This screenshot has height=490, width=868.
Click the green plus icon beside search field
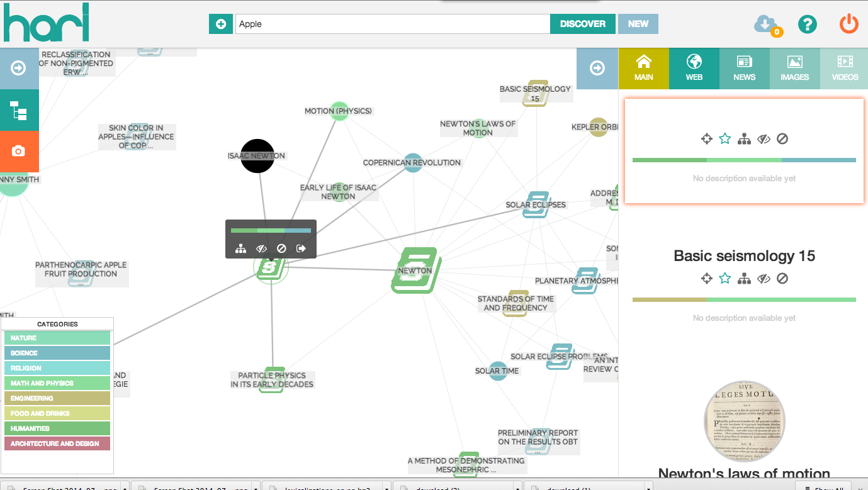220,24
